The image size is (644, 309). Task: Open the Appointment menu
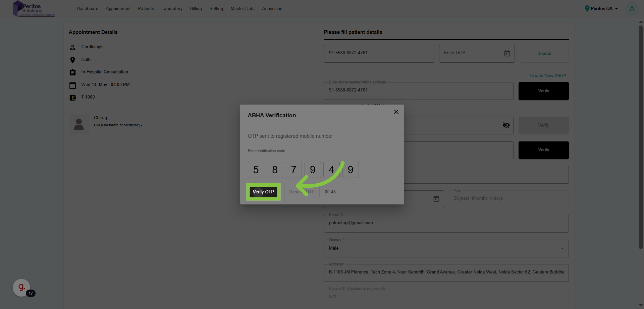[x=118, y=9]
